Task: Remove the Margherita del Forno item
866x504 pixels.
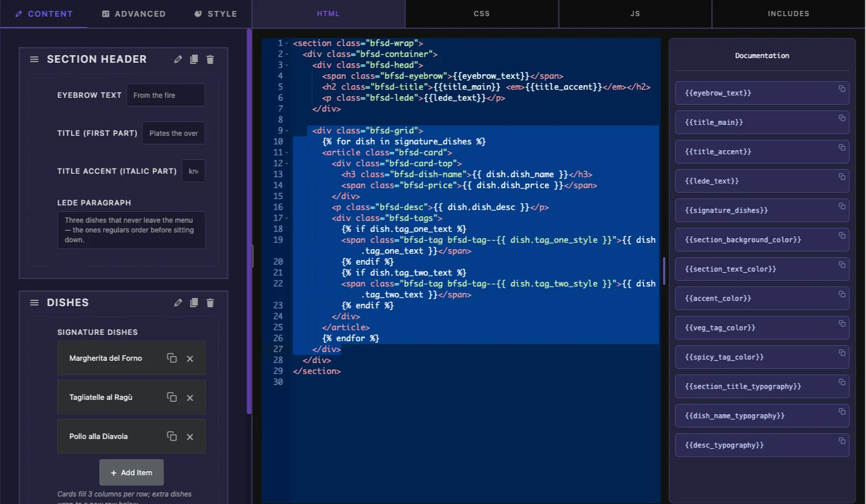Action: (x=190, y=358)
